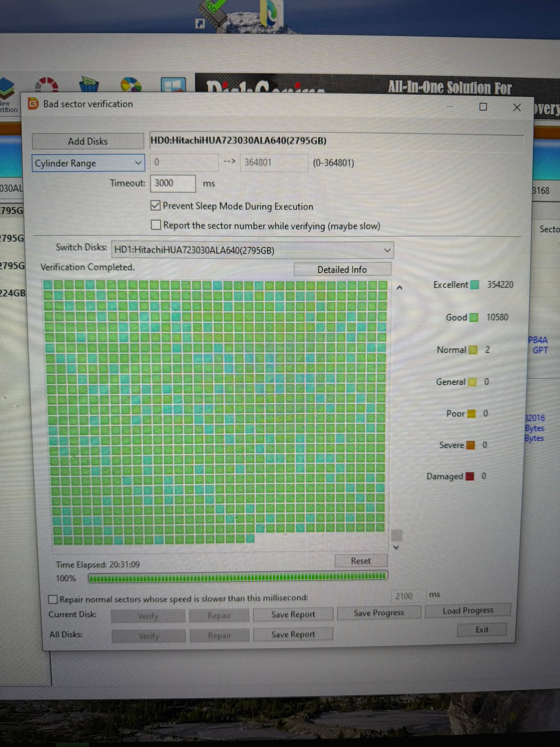Click the Save Progress button
This screenshot has height=747, width=560.
coord(379,613)
